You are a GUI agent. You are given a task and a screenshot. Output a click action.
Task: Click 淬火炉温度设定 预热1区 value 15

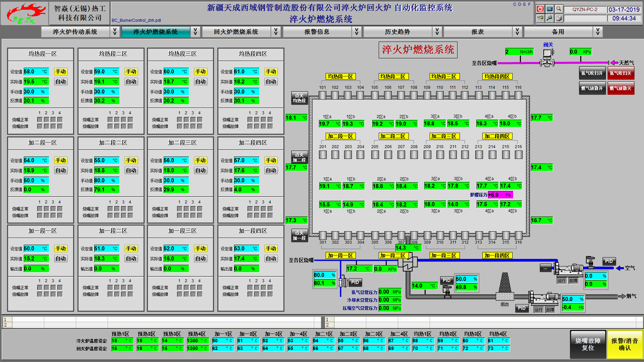(122, 341)
